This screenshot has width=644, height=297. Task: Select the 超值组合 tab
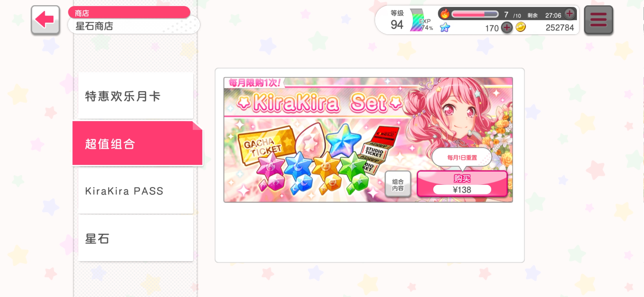point(137,143)
